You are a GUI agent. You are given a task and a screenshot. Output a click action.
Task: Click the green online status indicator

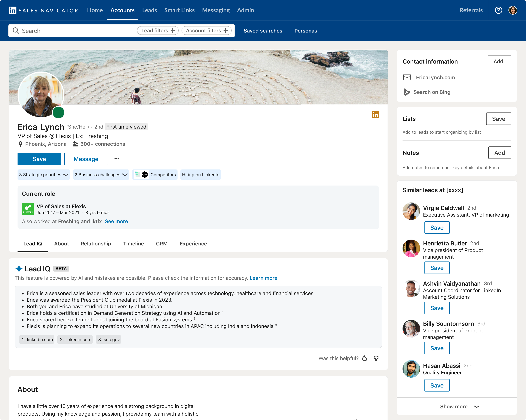[58, 112]
